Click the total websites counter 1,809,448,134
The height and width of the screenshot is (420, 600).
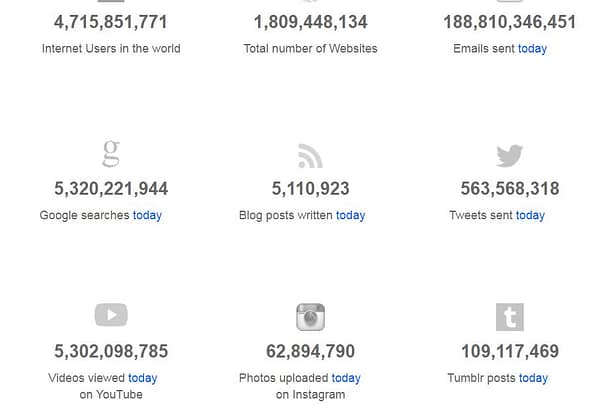[x=310, y=22]
